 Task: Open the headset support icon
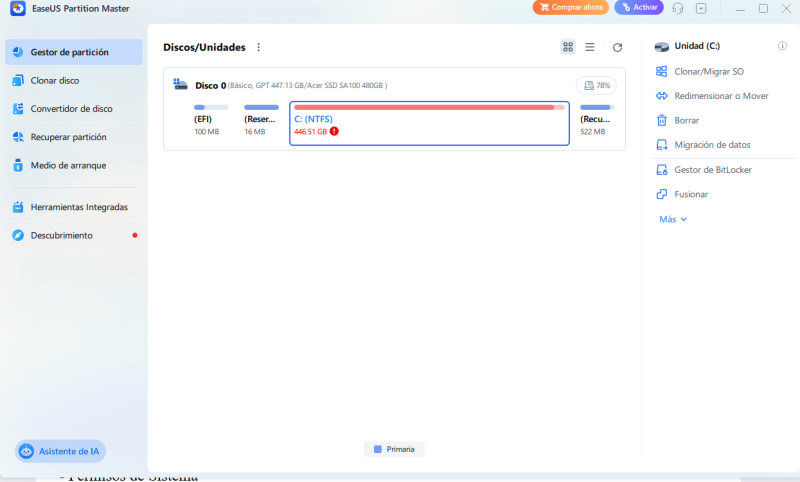678,8
